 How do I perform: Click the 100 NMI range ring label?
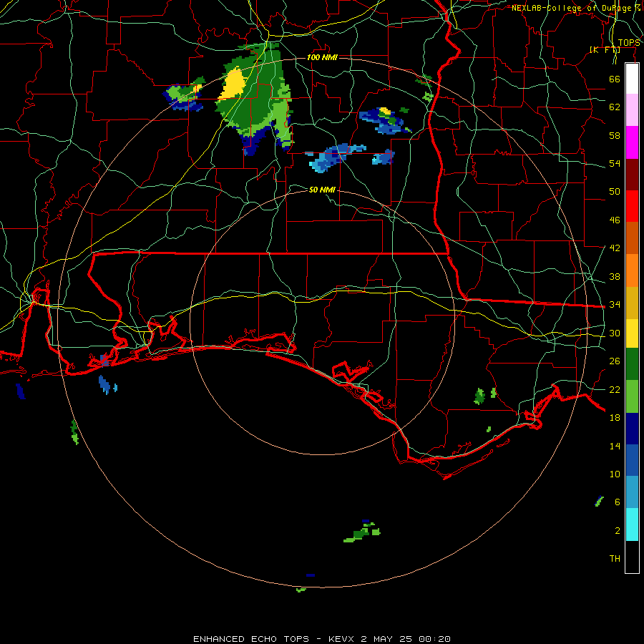click(x=322, y=57)
